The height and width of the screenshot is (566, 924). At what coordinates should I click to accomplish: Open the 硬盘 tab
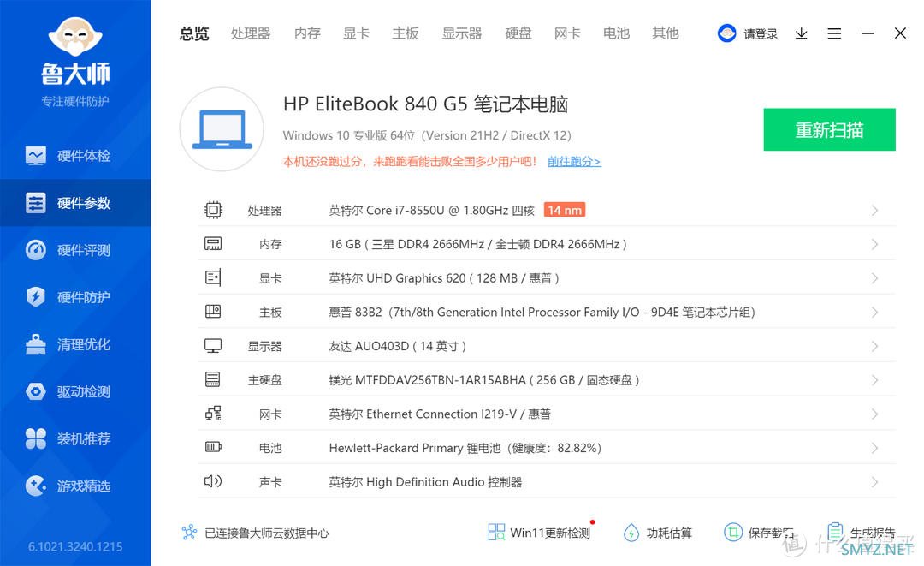coord(518,33)
